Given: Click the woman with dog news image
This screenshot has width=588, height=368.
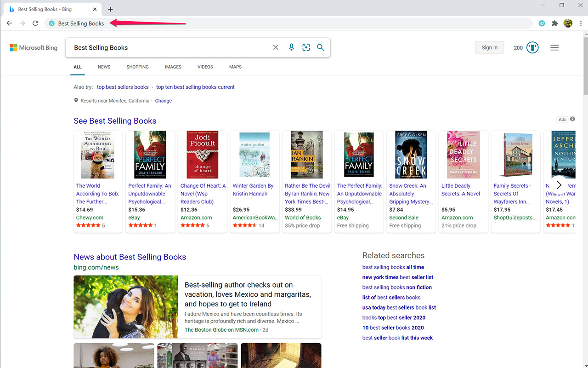Looking at the screenshot, I should [126, 307].
